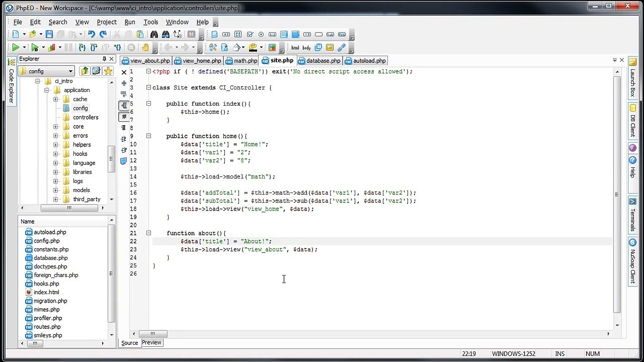Open the Project menu

point(107,22)
